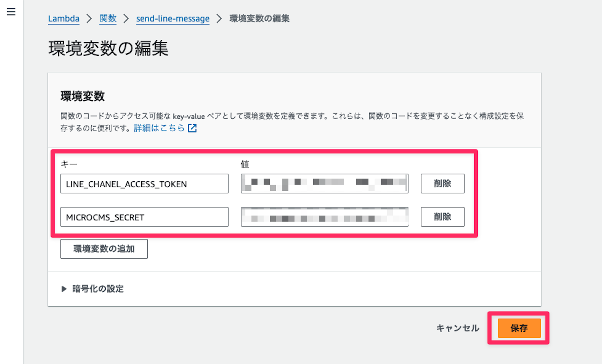
Task: Edit the LINE_CHANEL_ACCESS_TOKEN key field
Action: click(144, 184)
